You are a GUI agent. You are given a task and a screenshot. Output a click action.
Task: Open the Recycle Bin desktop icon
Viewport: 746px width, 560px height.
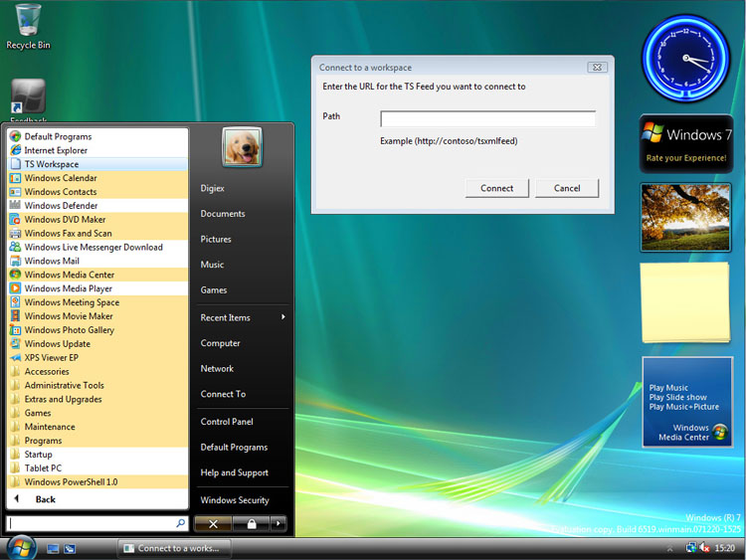[x=28, y=26]
